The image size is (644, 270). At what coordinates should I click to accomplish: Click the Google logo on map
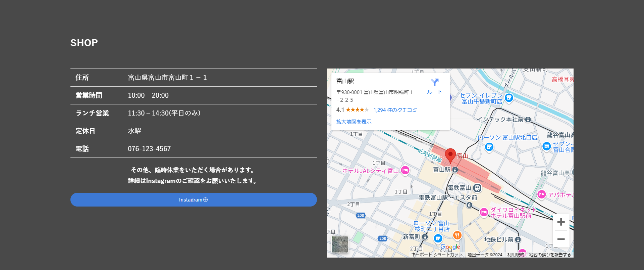[450, 247]
